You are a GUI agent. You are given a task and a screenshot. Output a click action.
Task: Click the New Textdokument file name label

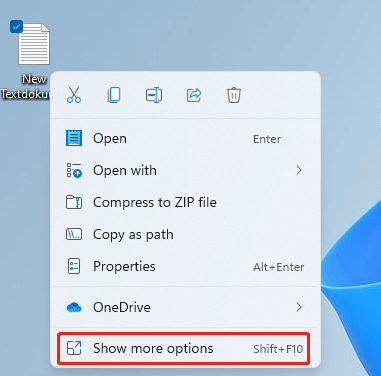25,86
